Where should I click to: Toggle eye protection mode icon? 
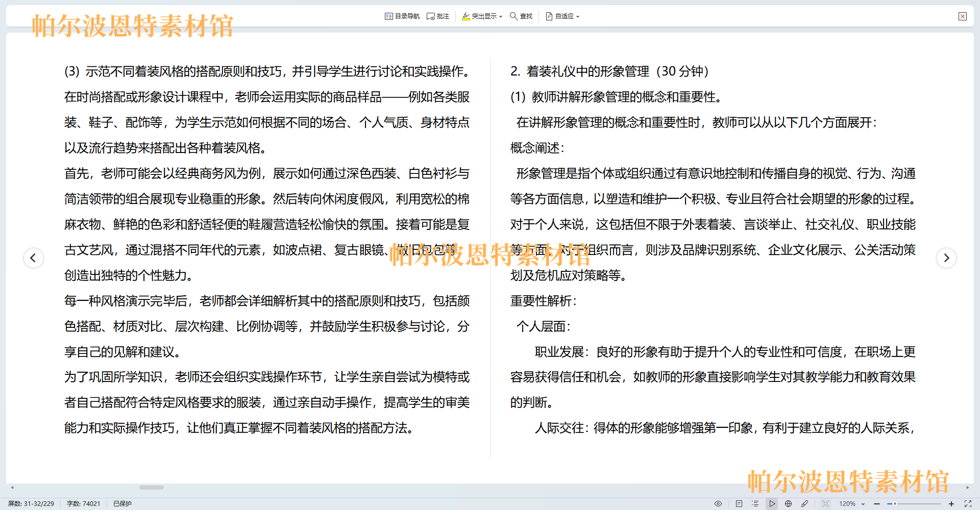(718, 503)
